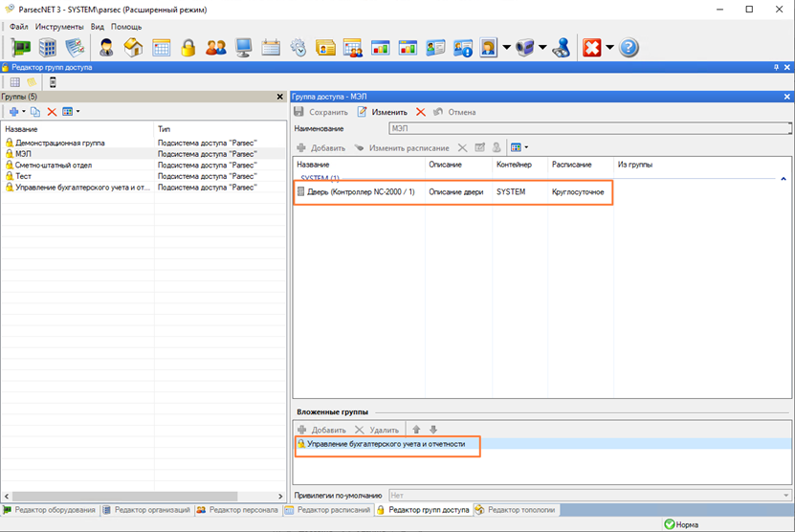Collapse the SYSTEM (1) group chevron
Viewport: 795px width, 532px height.
[x=784, y=179]
